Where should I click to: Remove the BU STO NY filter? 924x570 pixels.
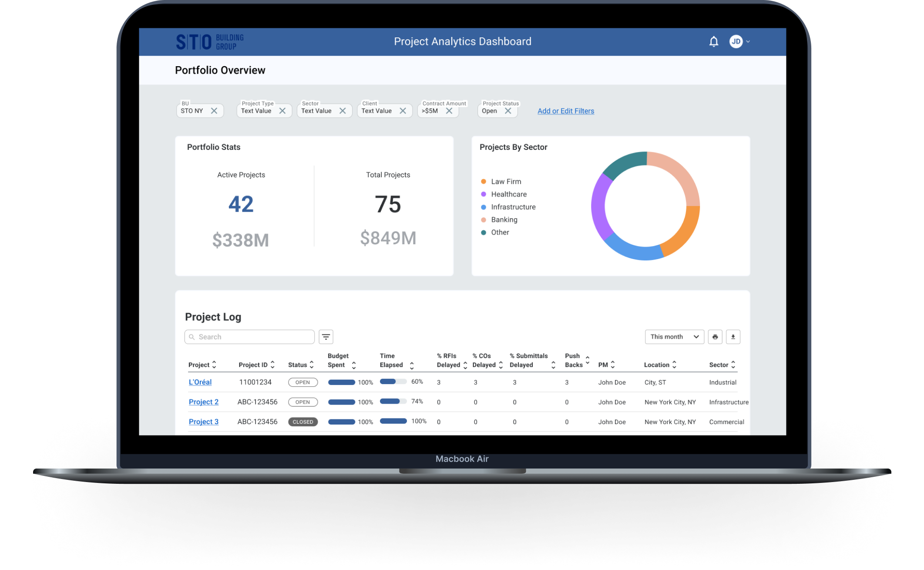pos(214,111)
